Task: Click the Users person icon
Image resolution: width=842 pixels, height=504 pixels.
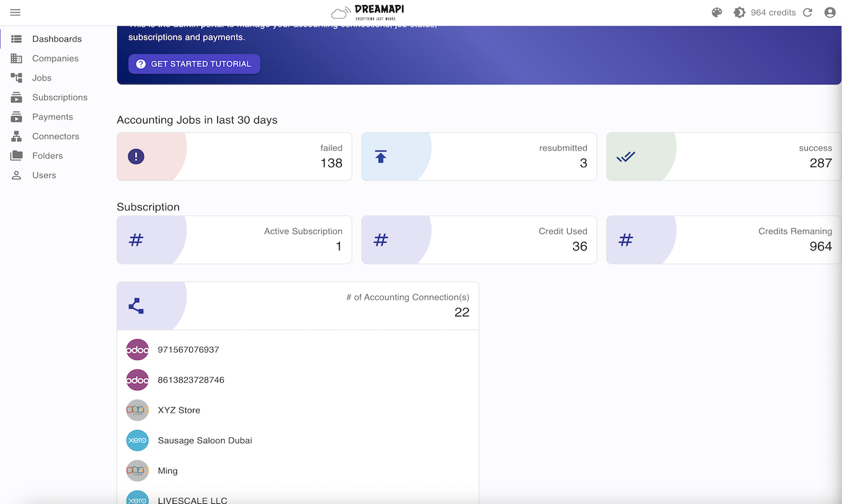Action: 16,176
